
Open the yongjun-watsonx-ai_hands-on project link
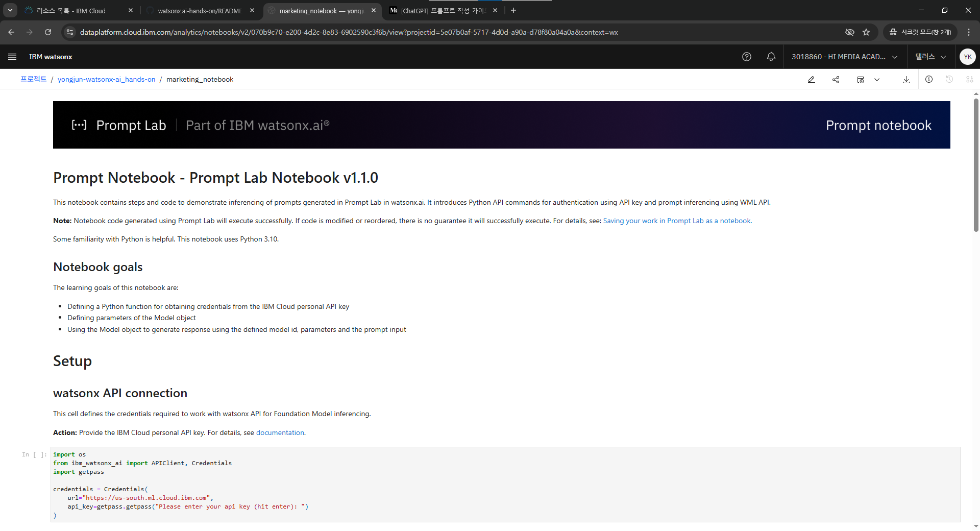tap(106, 79)
